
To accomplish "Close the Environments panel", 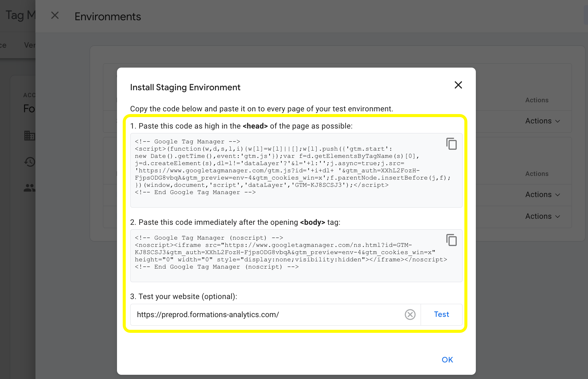I will pos(55,15).
